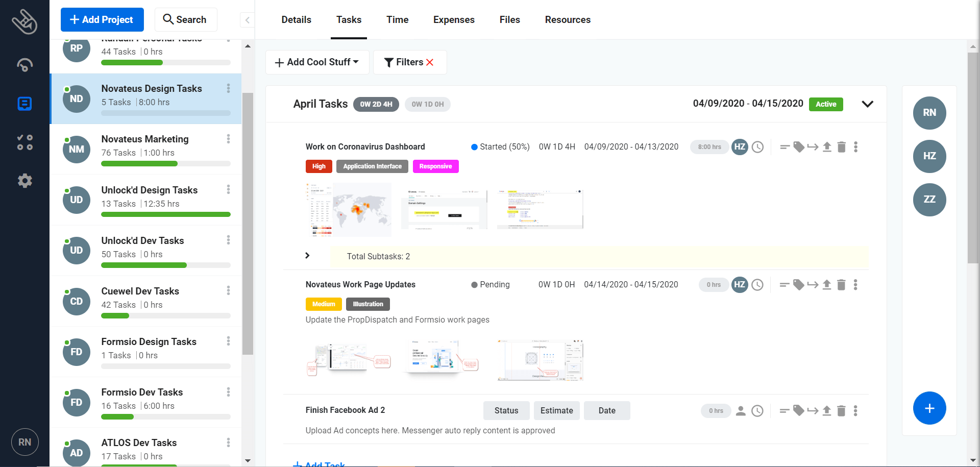Open more options for Finish Facebook Ad 2
This screenshot has width=980, height=467.
pyautogui.click(x=855, y=410)
